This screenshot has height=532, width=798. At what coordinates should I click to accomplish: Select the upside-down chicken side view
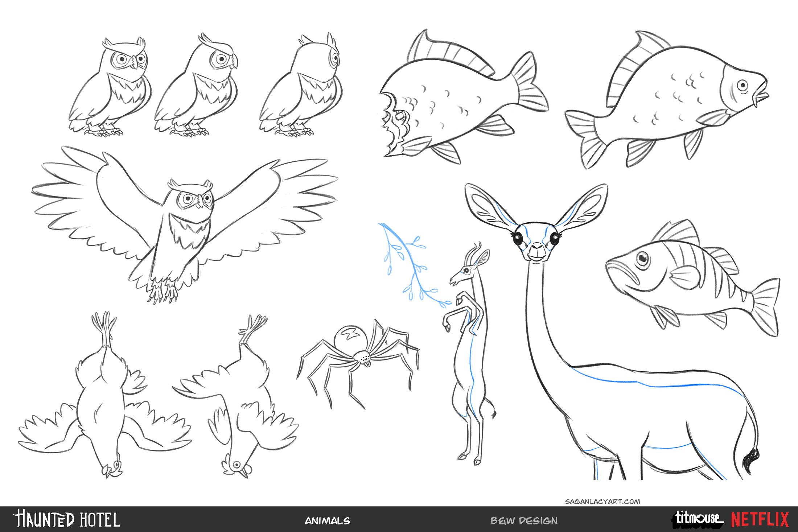pos(236,396)
